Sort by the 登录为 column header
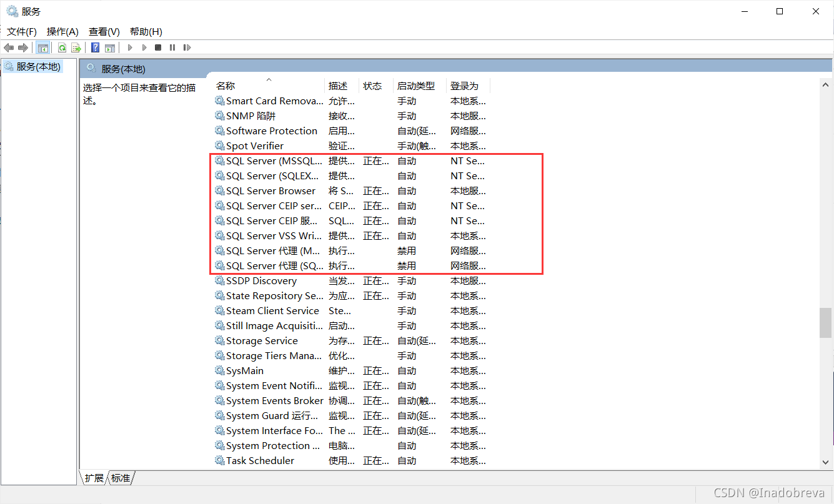This screenshot has width=834, height=504. pos(468,86)
